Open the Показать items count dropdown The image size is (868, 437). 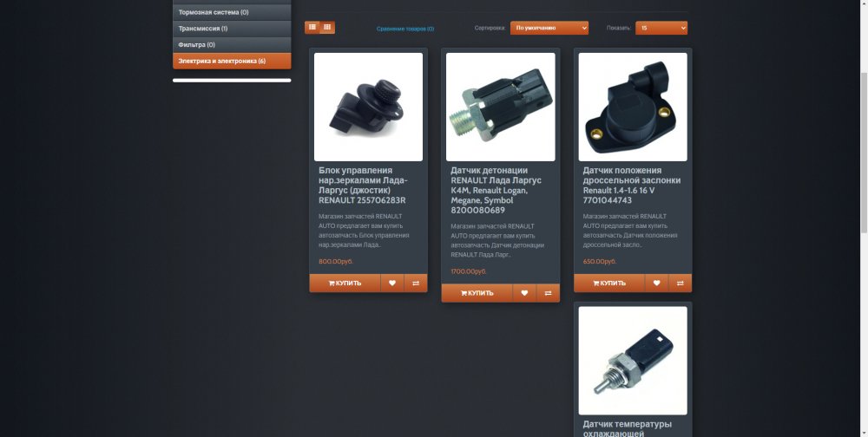(x=661, y=28)
